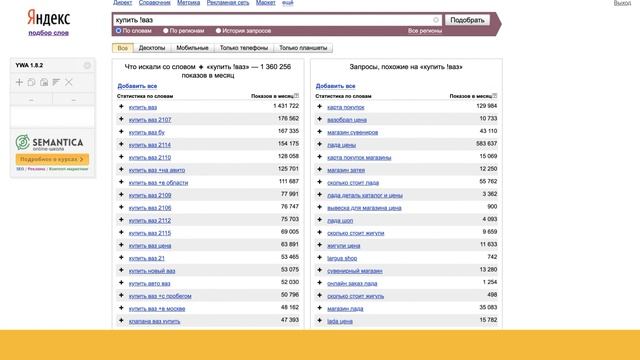This screenshot has height=360, width=640.
Task: Add 'купить ваз 2110' with its plus icon
Action: tap(121, 157)
